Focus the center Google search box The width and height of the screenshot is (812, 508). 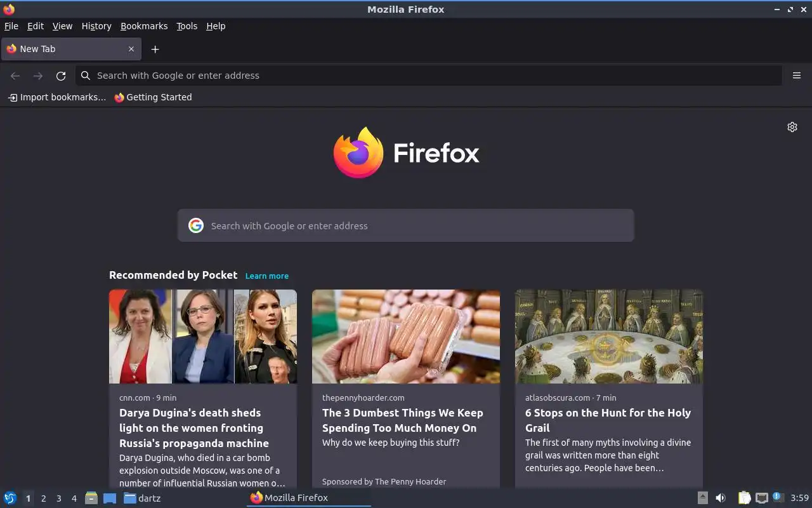pos(406,225)
